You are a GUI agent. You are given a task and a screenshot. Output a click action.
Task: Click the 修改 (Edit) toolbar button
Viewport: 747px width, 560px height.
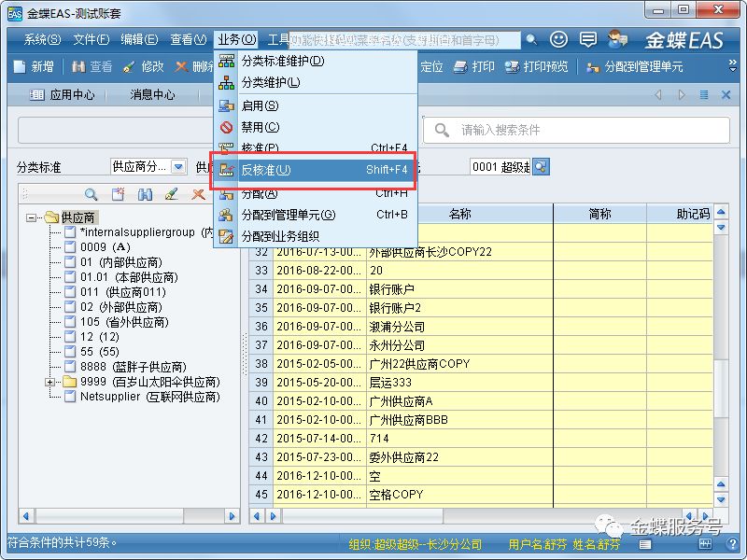(143, 66)
